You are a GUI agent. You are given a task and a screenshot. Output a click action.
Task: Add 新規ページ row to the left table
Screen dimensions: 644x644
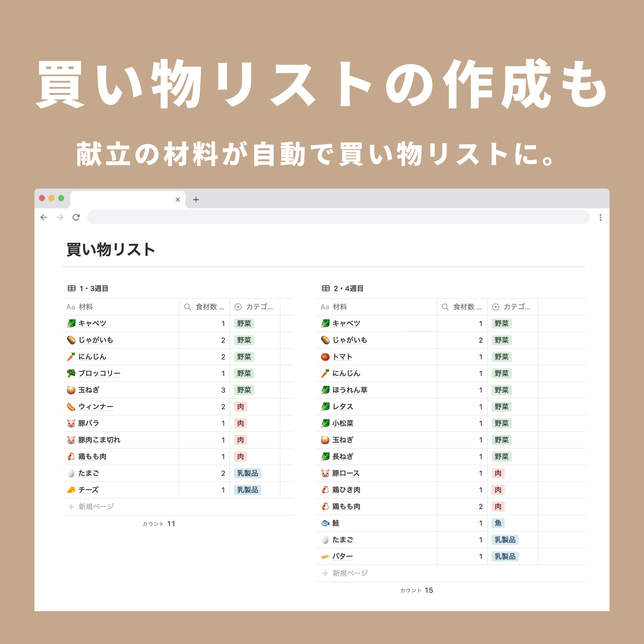tap(96, 507)
